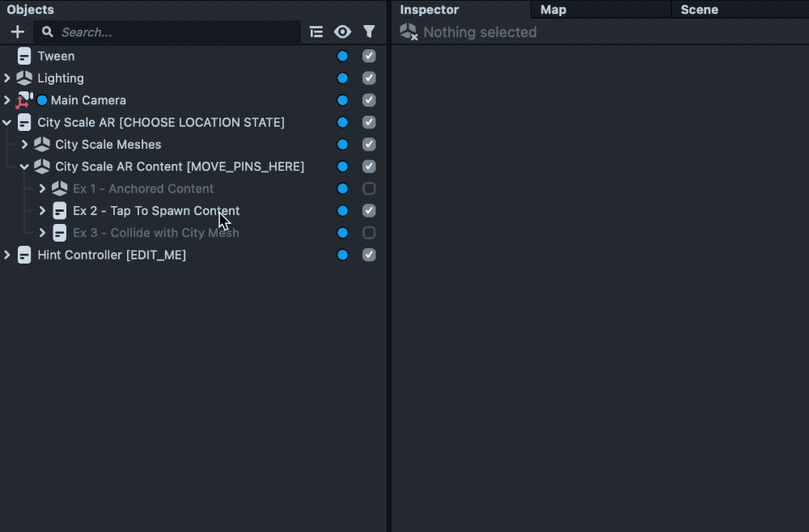The width and height of the screenshot is (809, 532).
Task: Add a new object with the plus icon
Action: 17,32
